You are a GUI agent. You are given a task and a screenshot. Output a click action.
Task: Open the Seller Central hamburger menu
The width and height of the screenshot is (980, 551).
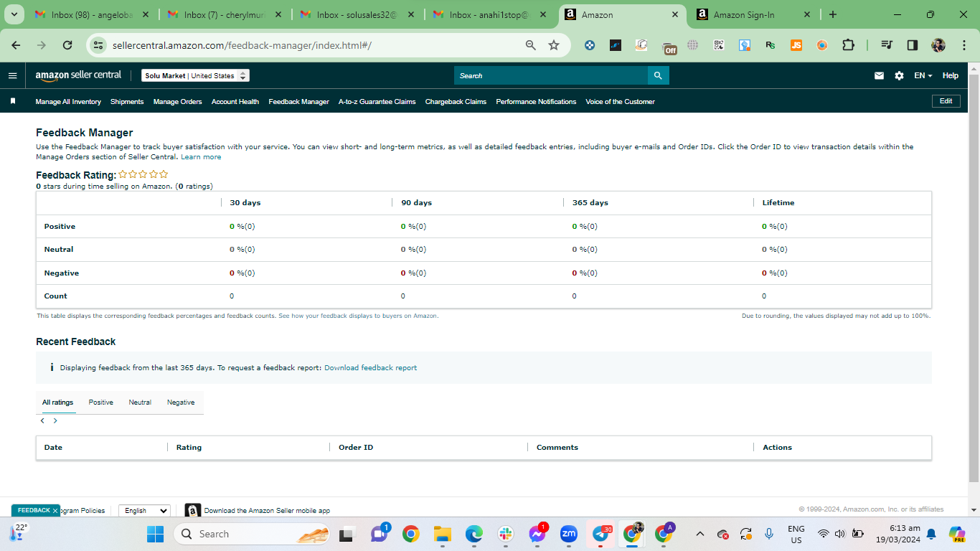coord(12,75)
